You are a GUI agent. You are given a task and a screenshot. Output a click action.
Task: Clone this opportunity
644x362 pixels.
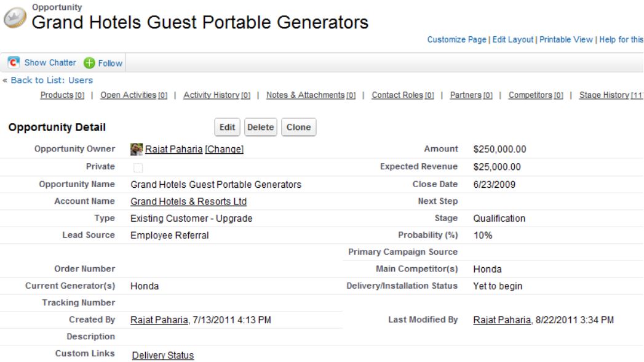(x=298, y=127)
